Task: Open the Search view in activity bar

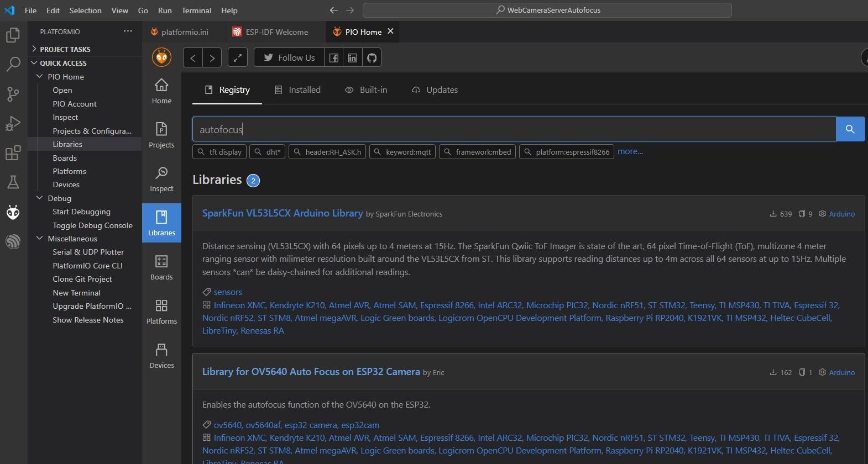Action: coord(13,64)
